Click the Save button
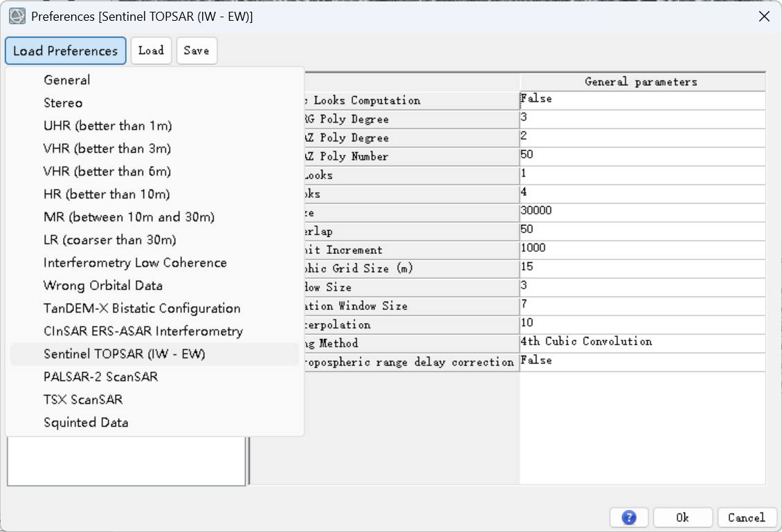 197,51
